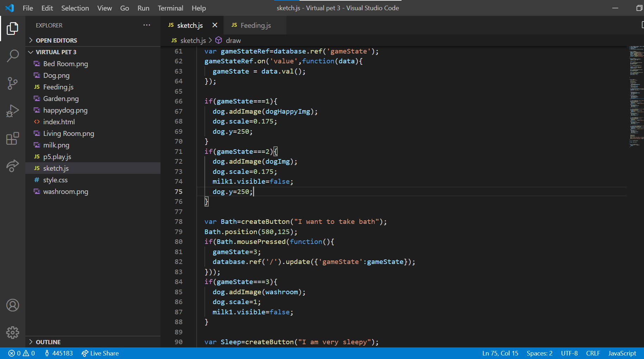
Task: Open the Manage settings gear menu
Action: (x=13, y=332)
